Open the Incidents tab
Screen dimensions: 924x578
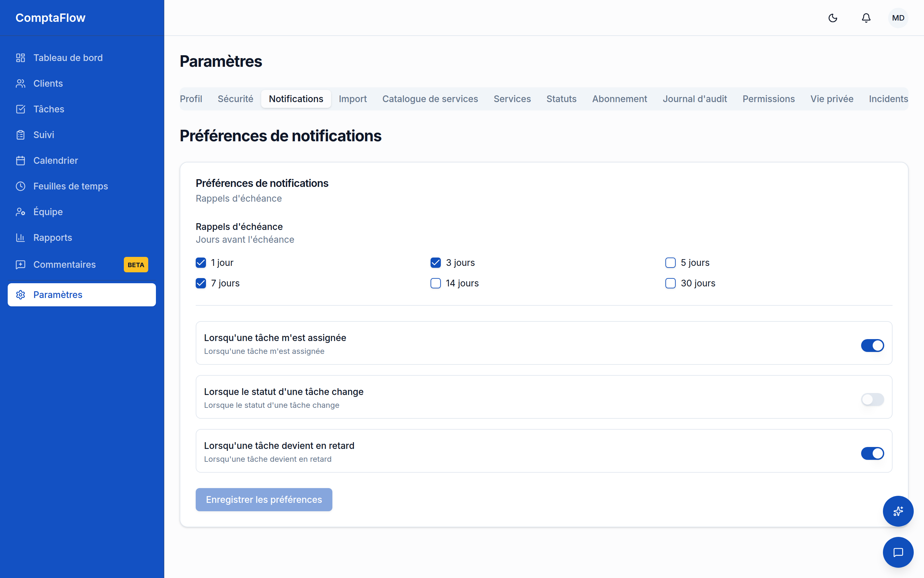[888, 99]
